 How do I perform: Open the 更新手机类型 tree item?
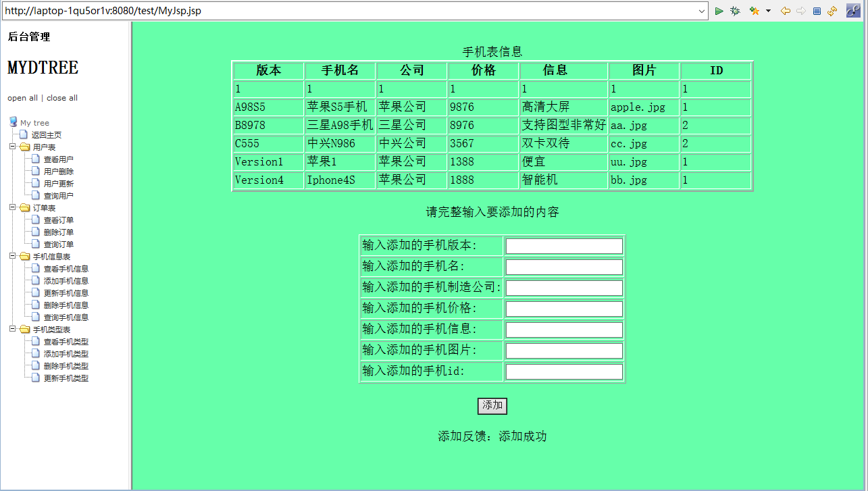pos(66,378)
